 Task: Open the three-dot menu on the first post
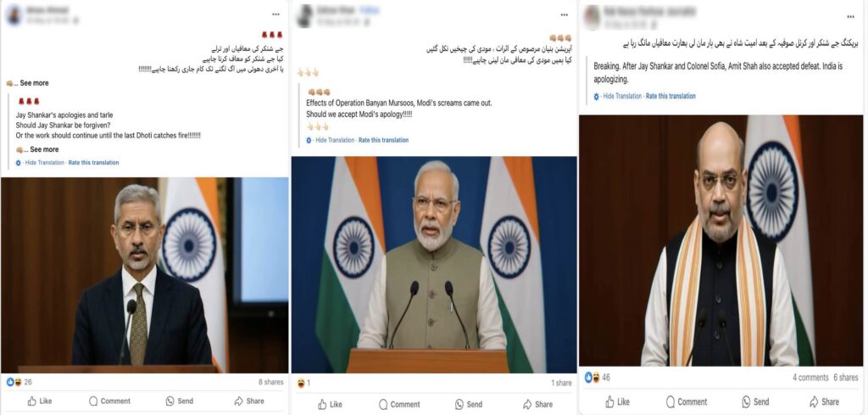tap(275, 14)
